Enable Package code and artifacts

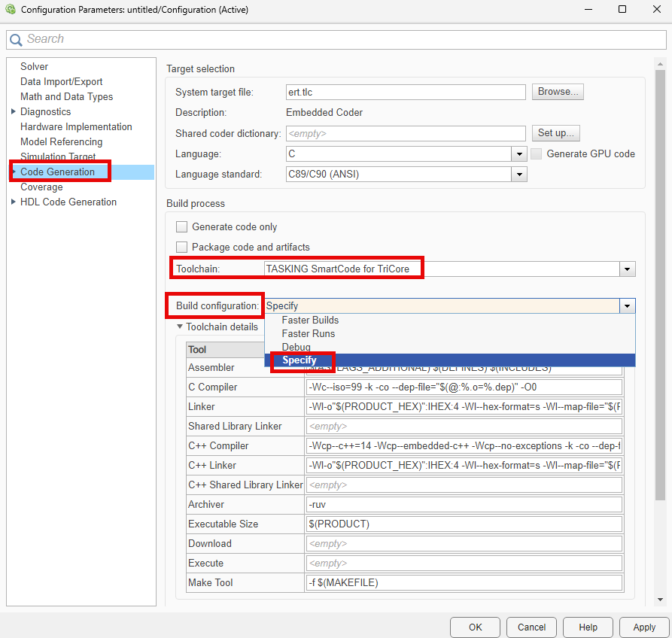click(181, 246)
